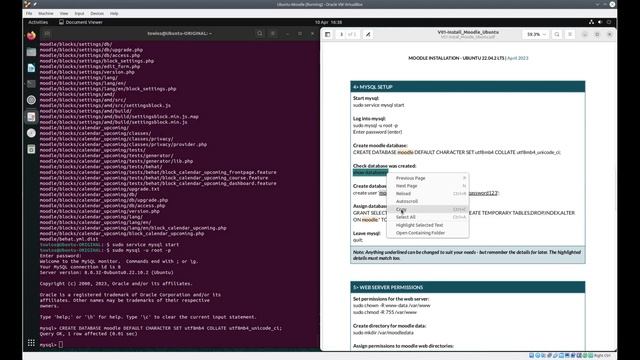This screenshot has height=360, width=640.
Task: Click the 'quit' command in the PDF
Action: 358,240
